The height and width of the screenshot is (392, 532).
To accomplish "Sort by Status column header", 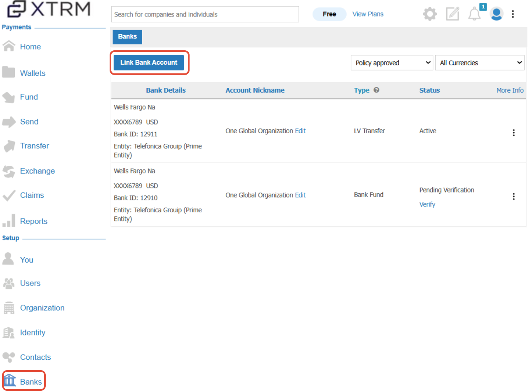I will tap(429, 90).
